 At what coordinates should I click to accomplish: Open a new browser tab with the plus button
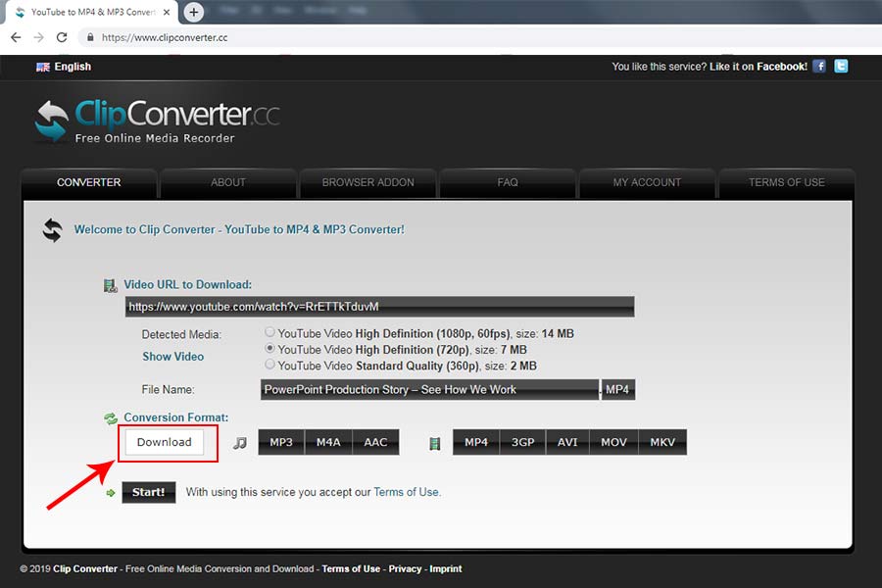pos(193,12)
